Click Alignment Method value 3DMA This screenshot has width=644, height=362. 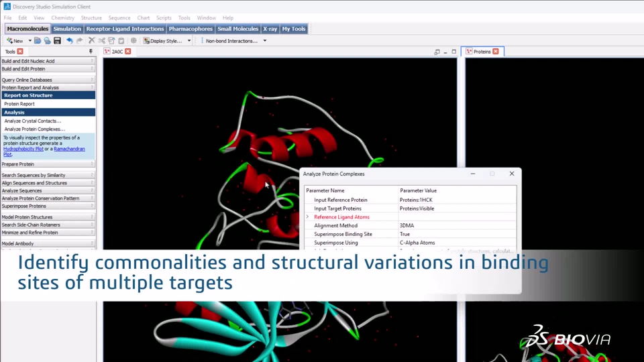(x=407, y=225)
